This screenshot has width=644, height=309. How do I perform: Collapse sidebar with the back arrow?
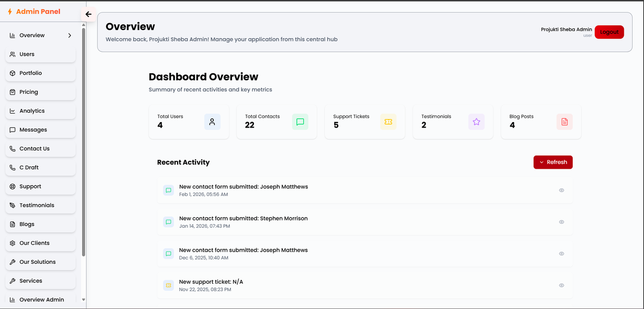89,14
